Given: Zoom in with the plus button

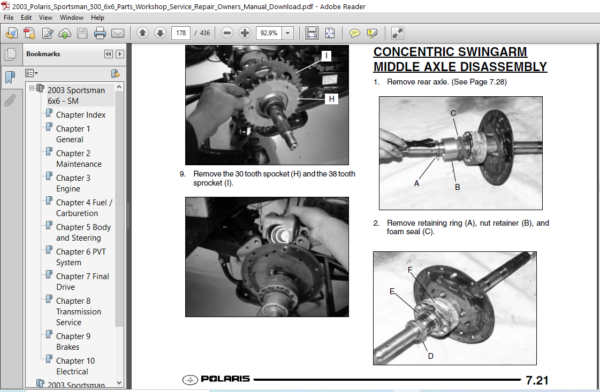Looking at the screenshot, I should 245,33.
